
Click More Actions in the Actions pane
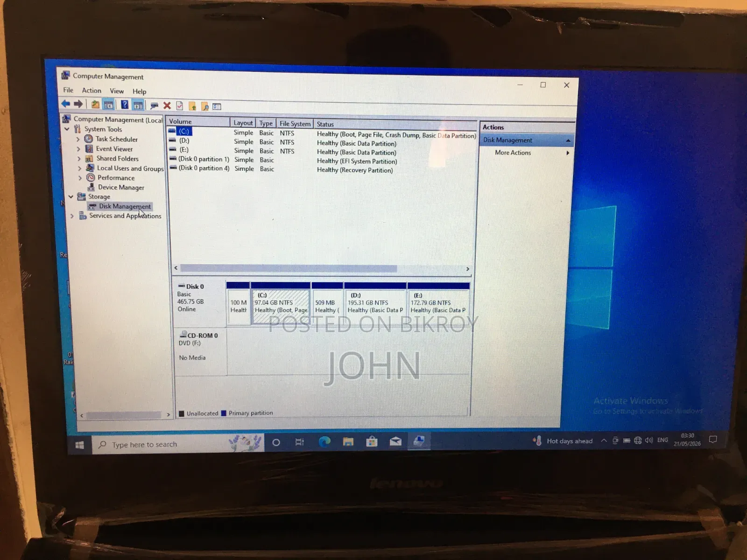[513, 153]
